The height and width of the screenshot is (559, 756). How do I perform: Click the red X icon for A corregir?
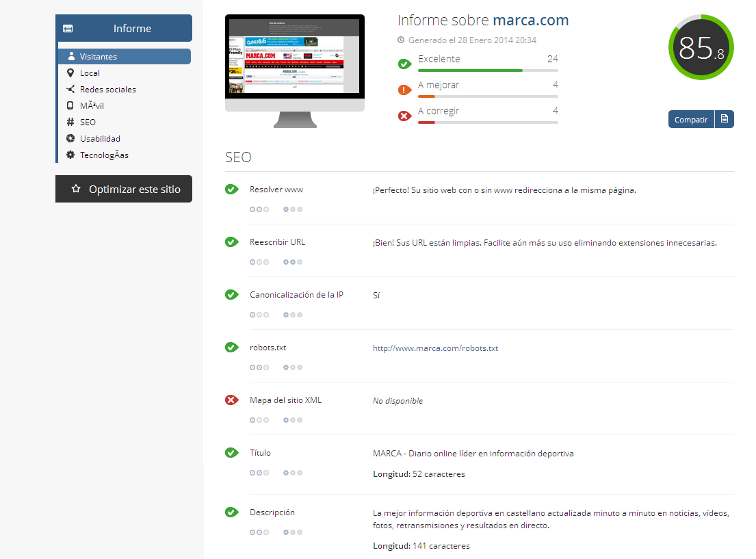point(404,116)
